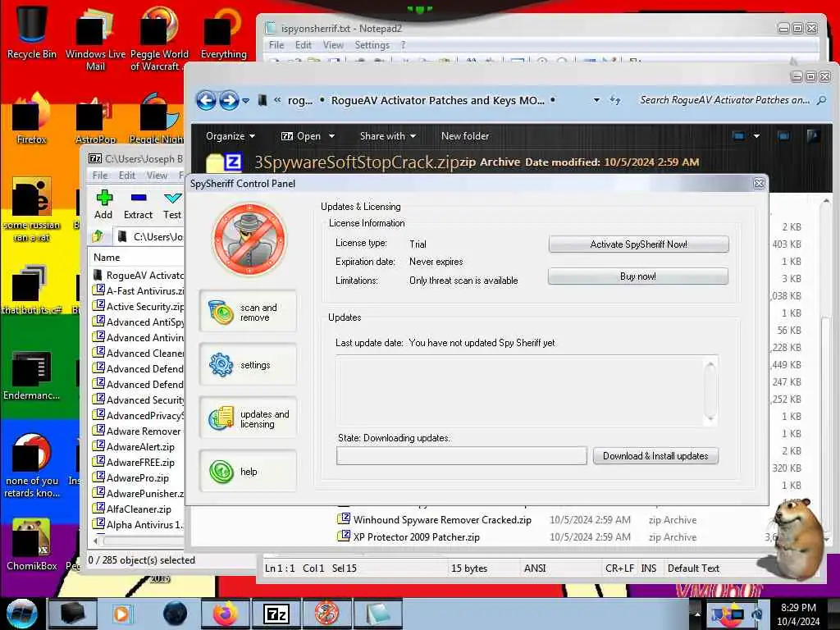Click 7-Zip up one level folder icon

click(98, 236)
